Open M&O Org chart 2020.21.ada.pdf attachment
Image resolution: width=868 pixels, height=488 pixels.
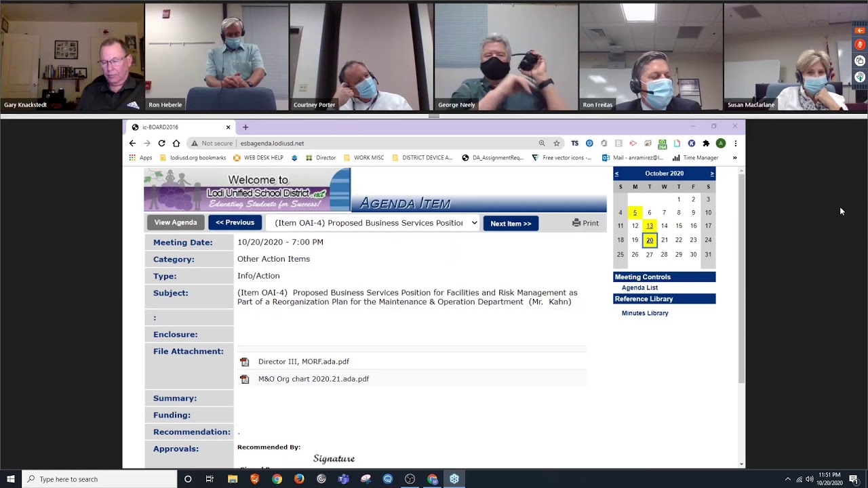point(313,379)
